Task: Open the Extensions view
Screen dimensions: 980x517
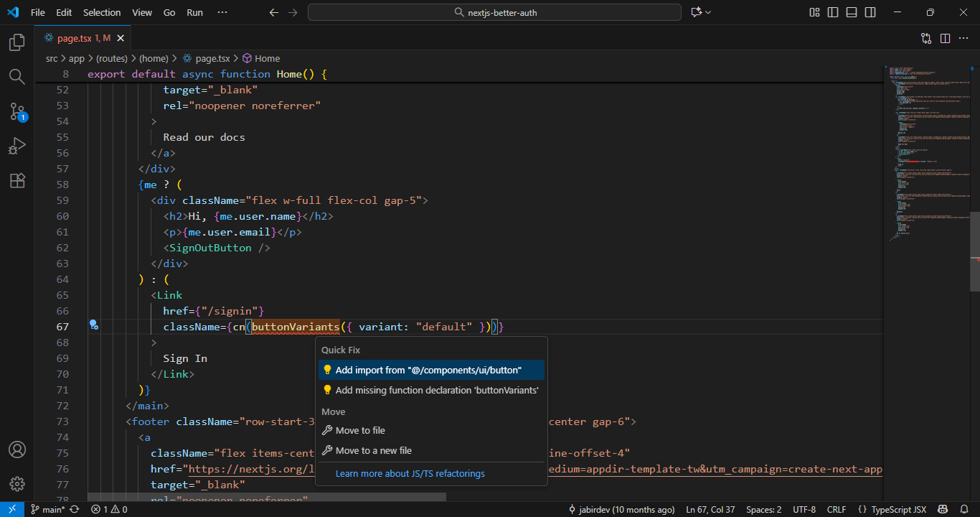Action: [16, 180]
